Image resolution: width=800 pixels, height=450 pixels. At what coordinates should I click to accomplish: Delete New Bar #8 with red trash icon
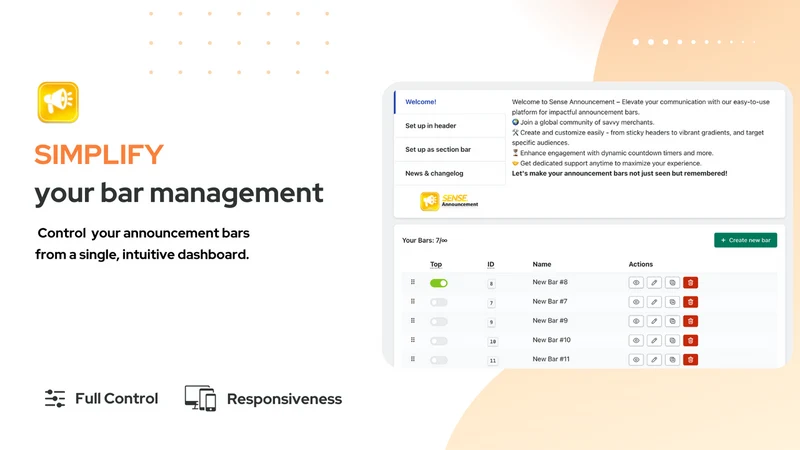pos(690,283)
